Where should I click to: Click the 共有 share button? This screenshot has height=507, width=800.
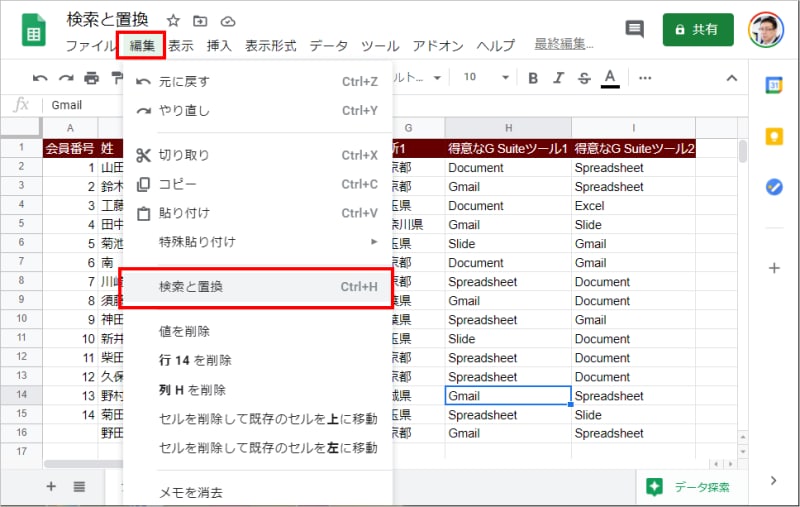click(698, 30)
